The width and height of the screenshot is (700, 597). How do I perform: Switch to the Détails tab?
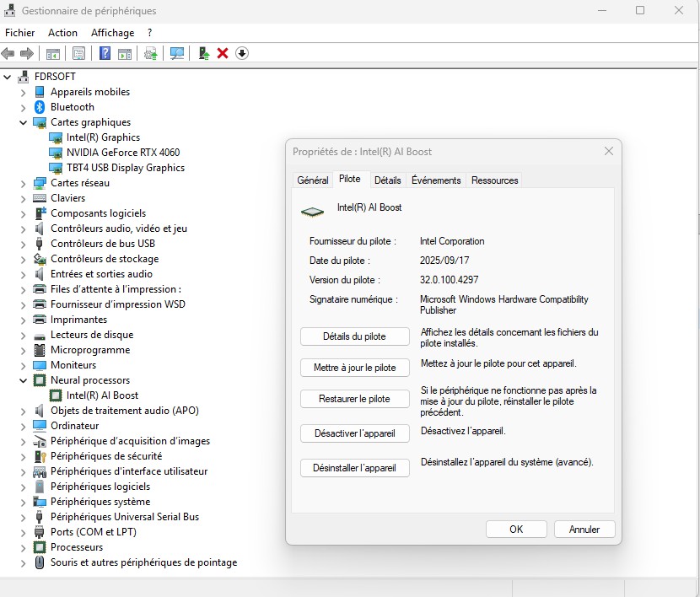387,180
